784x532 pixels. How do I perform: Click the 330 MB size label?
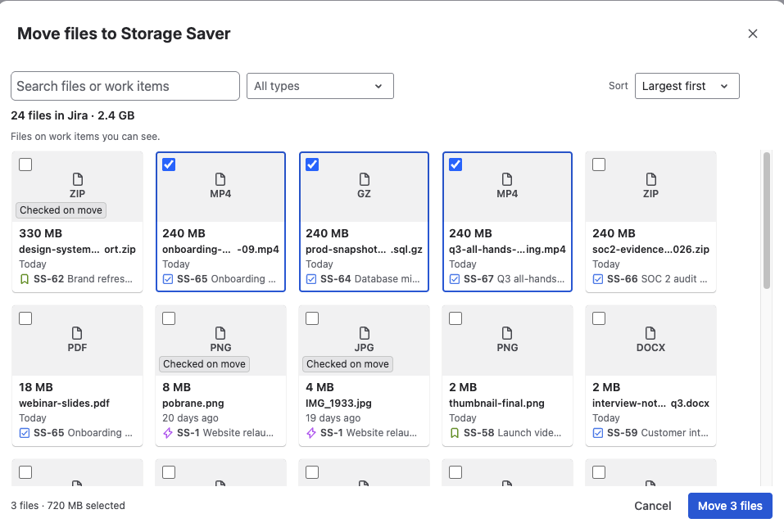pos(40,233)
